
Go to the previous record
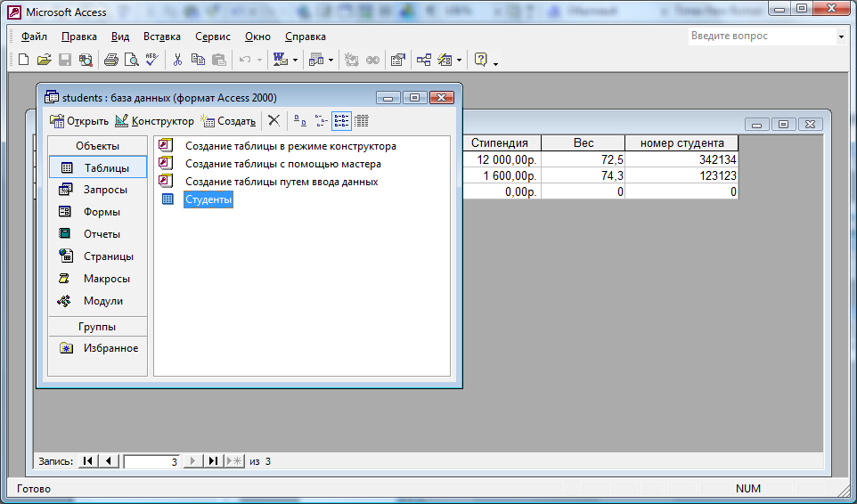click(108, 461)
